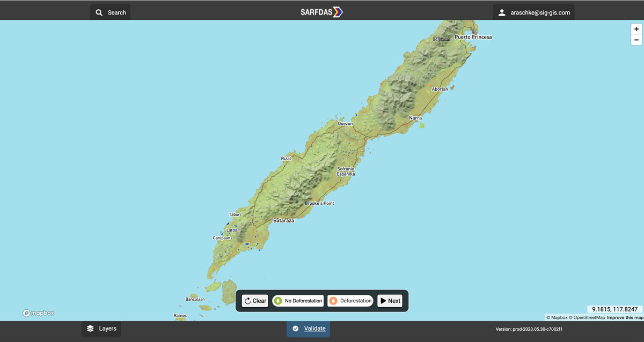Click the checkmark icon on Validate

pyautogui.click(x=296, y=328)
